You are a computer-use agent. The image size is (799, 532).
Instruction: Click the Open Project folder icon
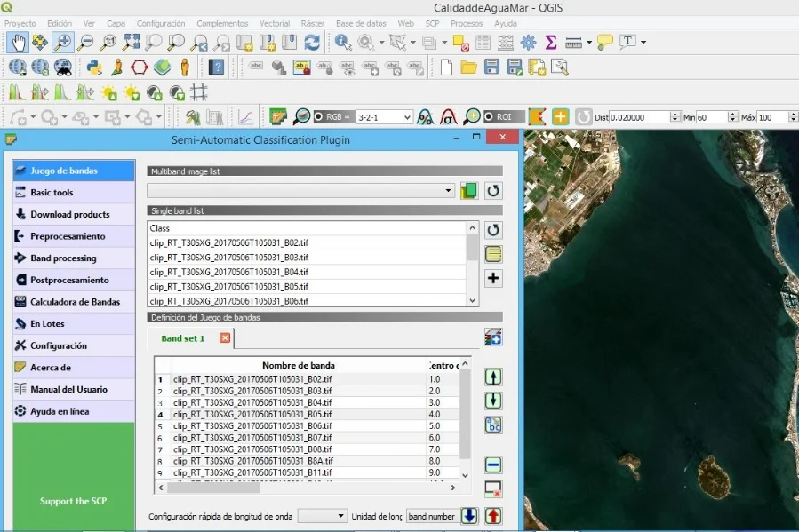point(468,67)
